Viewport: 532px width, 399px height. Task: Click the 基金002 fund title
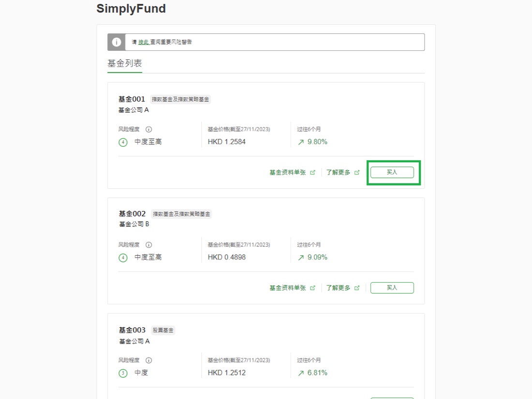[132, 214]
